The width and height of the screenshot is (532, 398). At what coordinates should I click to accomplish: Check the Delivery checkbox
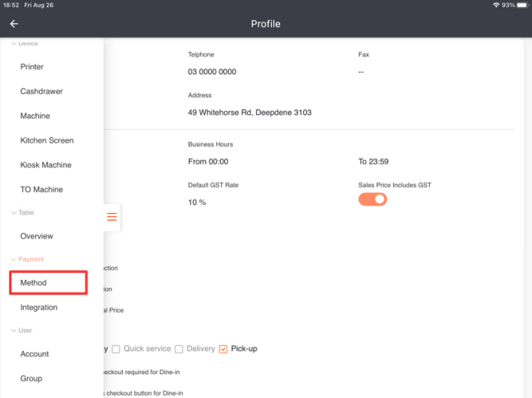[179, 349]
